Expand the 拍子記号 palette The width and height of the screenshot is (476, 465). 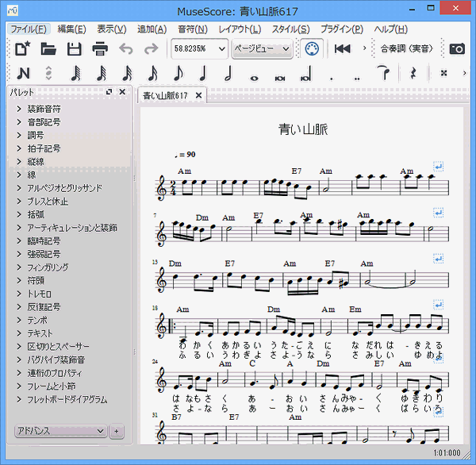(x=19, y=148)
